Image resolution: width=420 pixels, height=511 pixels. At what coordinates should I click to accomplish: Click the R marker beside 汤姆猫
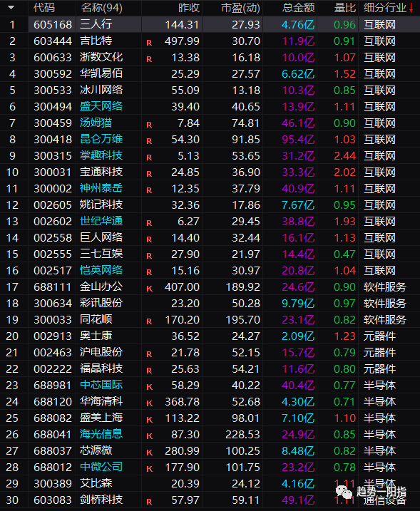(x=149, y=125)
